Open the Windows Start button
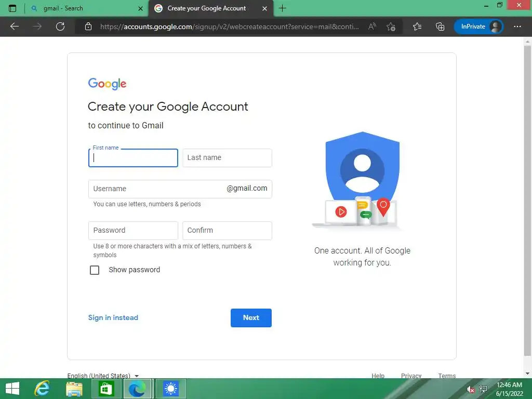532x399 pixels. pyautogui.click(x=12, y=389)
